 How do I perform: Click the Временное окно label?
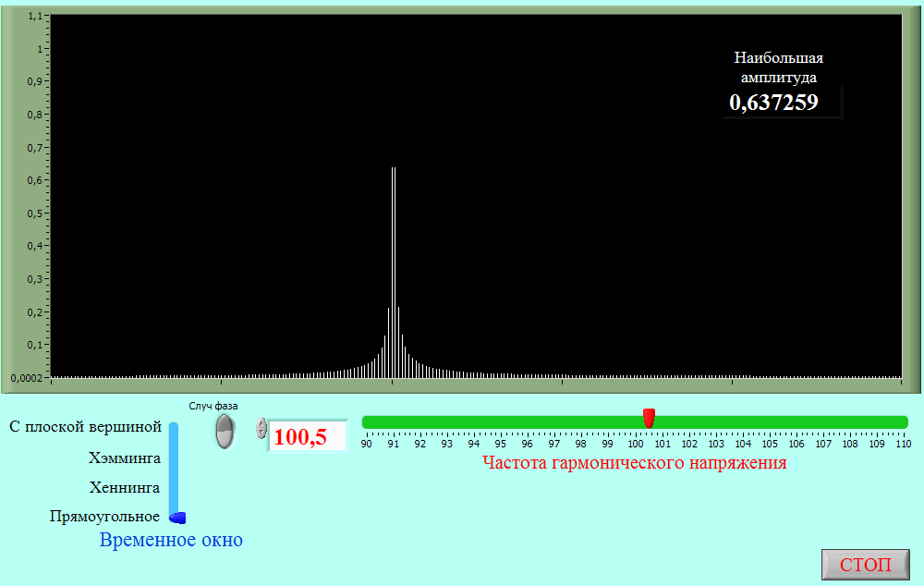pos(171,540)
